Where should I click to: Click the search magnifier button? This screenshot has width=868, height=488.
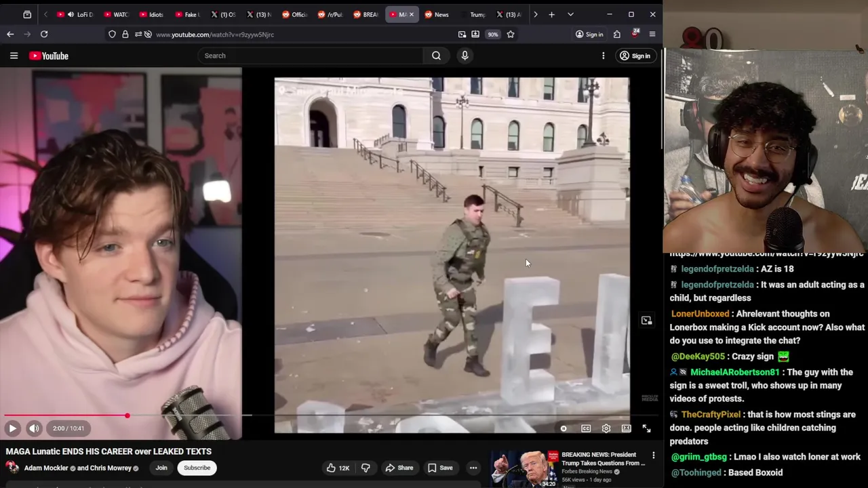click(437, 56)
